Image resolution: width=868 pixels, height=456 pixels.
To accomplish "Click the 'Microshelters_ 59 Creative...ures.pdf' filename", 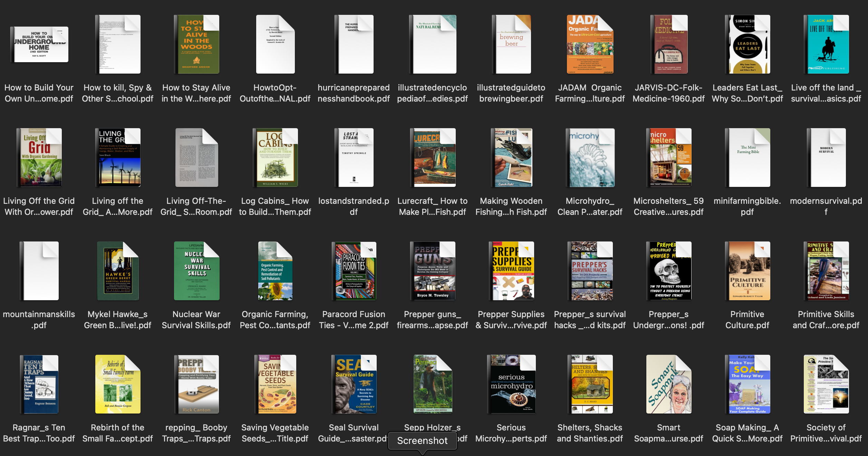I will click(669, 207).
